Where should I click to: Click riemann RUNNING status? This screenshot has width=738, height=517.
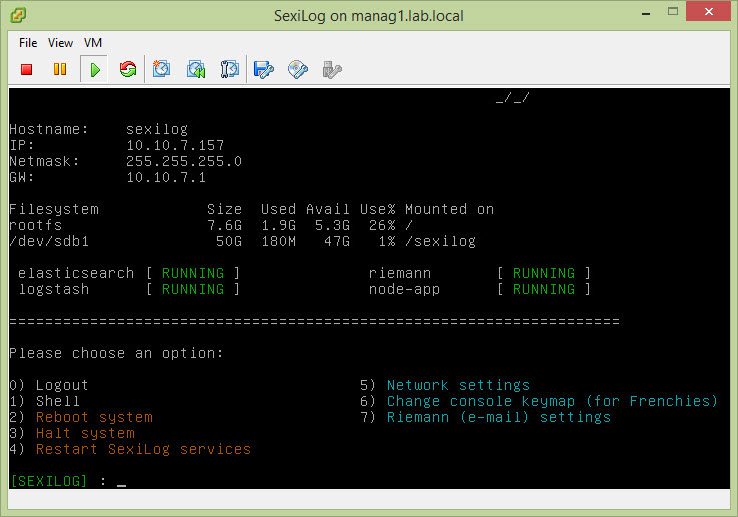pos(544,273)
